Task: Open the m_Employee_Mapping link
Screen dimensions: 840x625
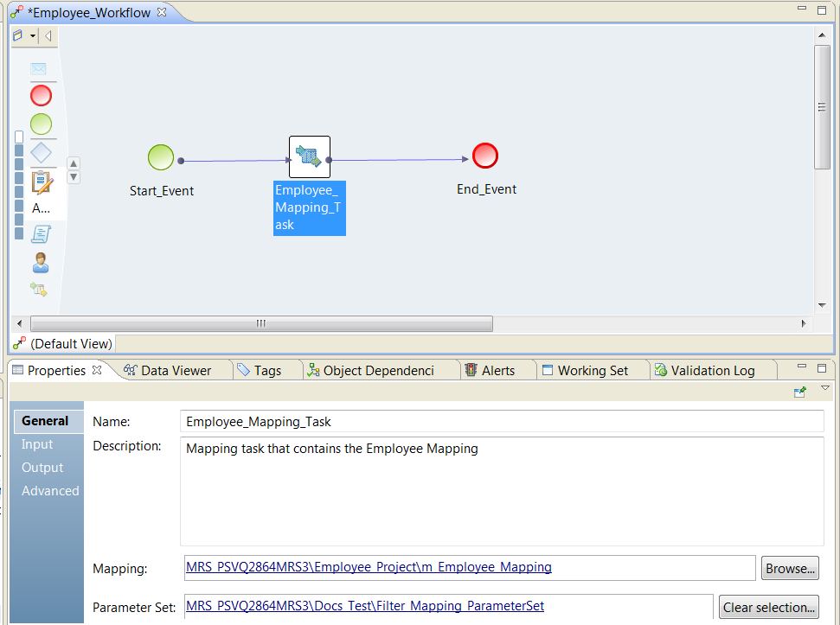Action: (369, 567)
